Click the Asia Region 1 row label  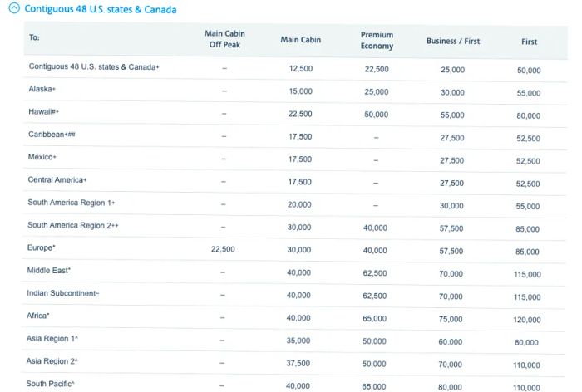pyautogui.click(x=52, y=338)
